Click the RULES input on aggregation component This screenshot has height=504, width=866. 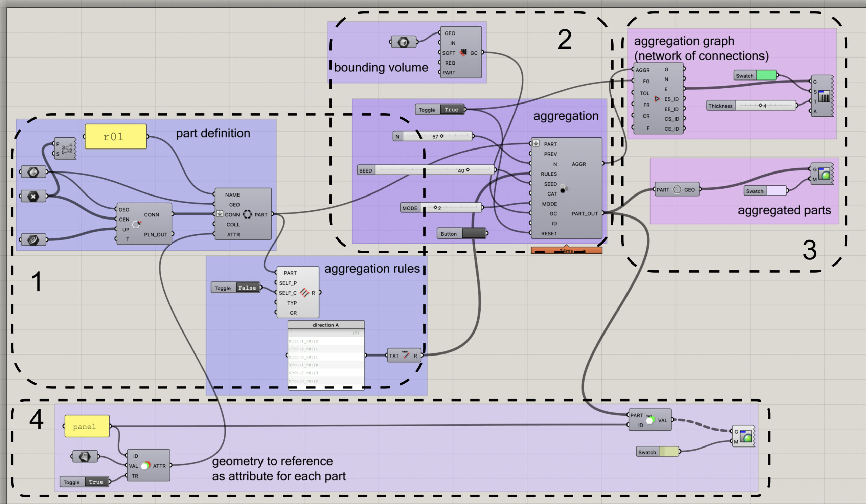click(x=549, y=174)
